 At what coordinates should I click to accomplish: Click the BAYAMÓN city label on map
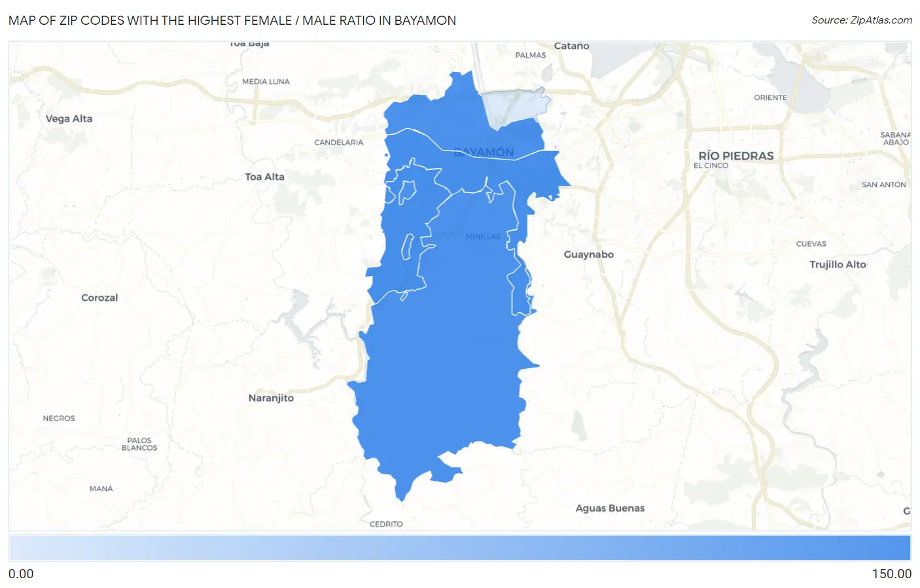pyautogui.click(x=484, y=152)
